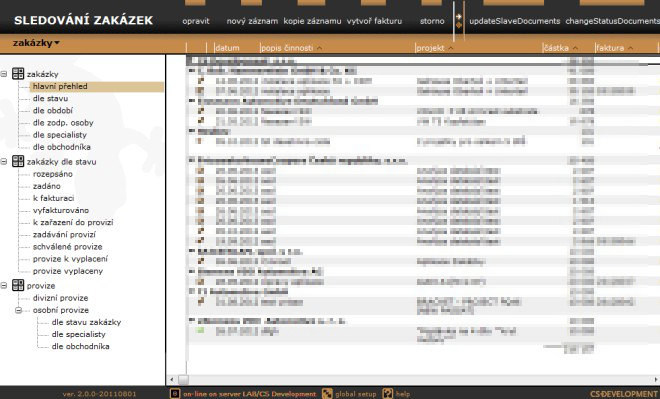660x399 pixels.
Task: Click the storno toolbar button
Action: [432, 21]
